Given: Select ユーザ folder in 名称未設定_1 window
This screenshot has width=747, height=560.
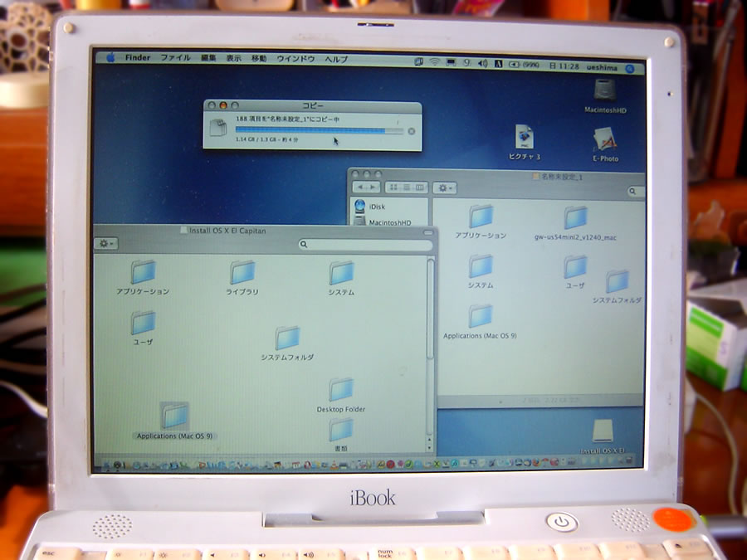Looking at the screenshot, I should [x=575, y=272].
